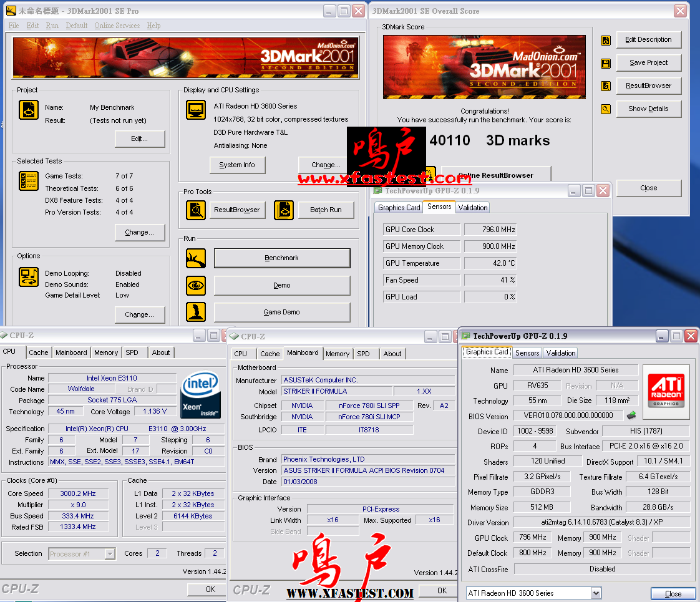
Task: Click the Save Project floppy icon
Action: click(606, 64)
